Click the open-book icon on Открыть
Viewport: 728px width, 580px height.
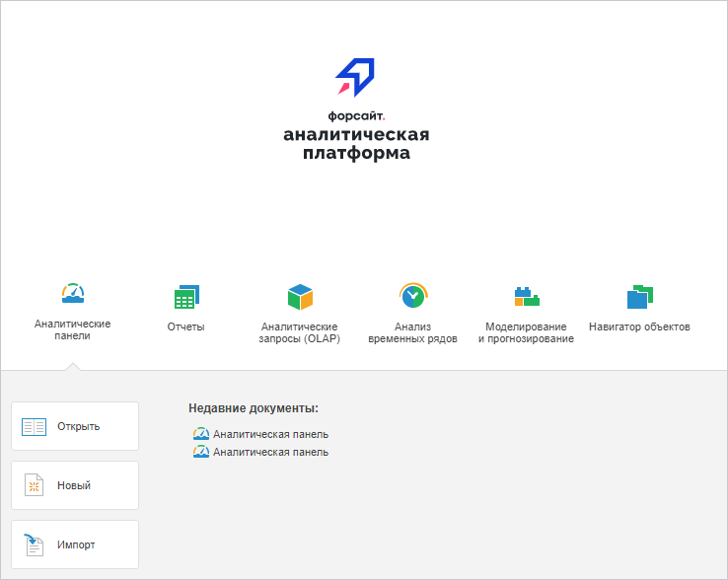coord(34,427)
